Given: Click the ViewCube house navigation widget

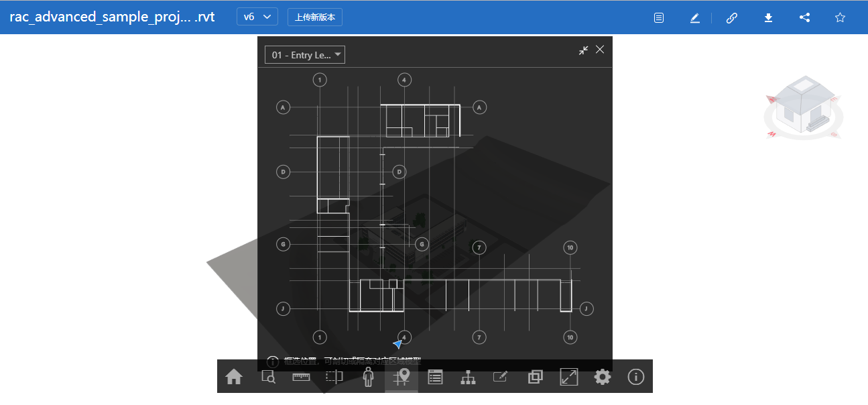Looking at the screenshot, I should coord(803,109).
